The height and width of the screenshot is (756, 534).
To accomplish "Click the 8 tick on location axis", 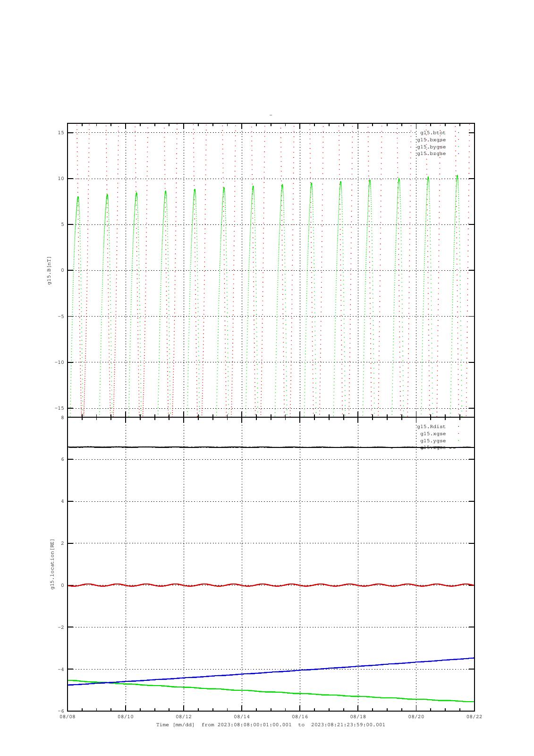I will (62, 418).
